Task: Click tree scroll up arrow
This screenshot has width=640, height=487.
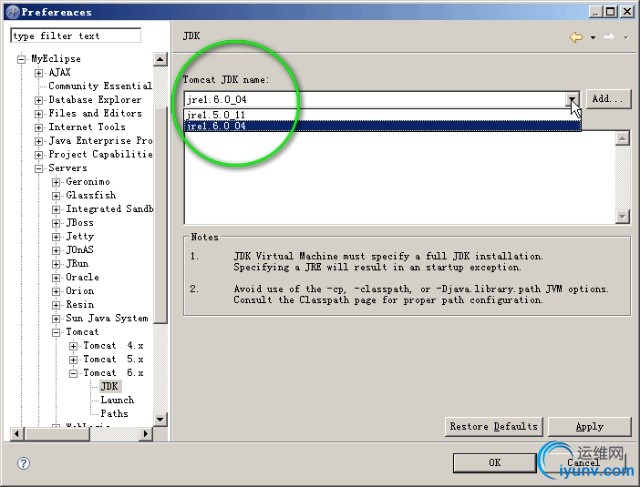Action: click(x=160, y=60)
